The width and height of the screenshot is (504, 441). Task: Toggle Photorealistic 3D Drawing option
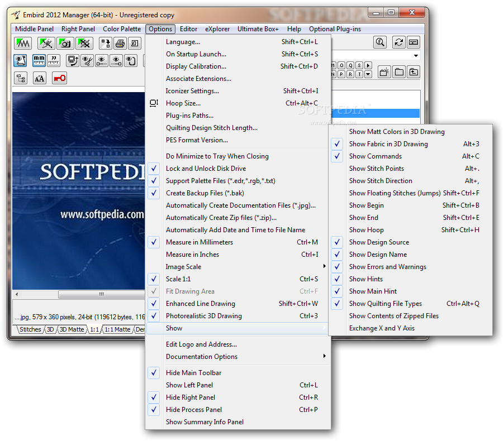[238, 316]
